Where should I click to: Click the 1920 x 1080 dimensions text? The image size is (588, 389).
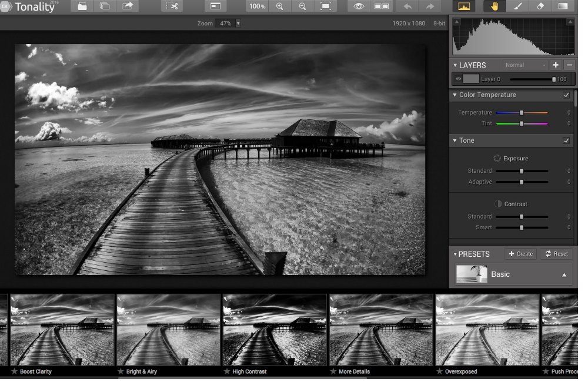pyautogui.click(x=409, y=24)
